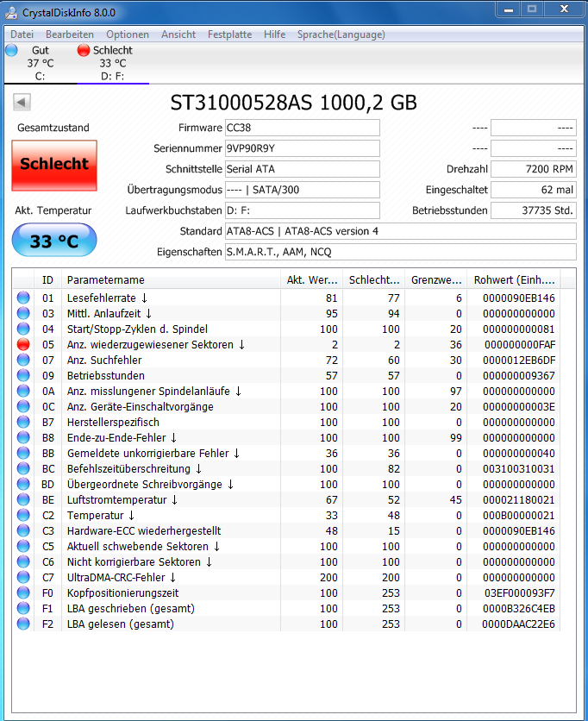Click status icon for Aktuell schwebende Sektoren
The height and width of the screenshot is (721, 588).
(23, 546)
